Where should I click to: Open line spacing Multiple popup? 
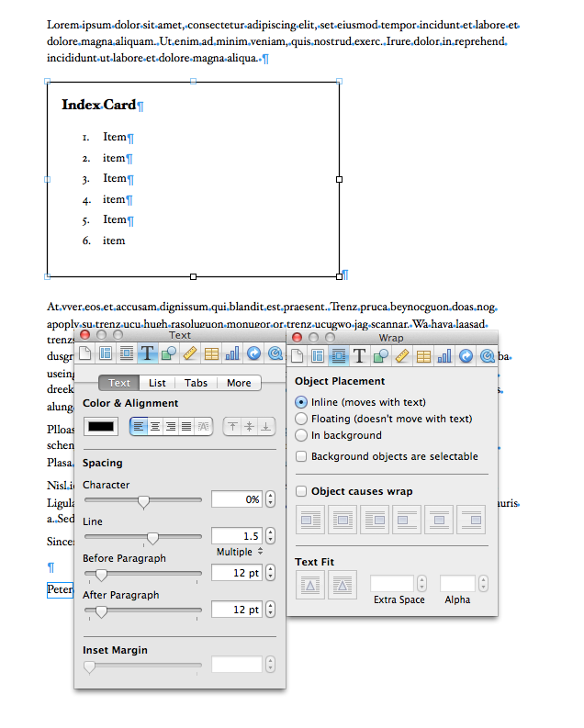click(x=240, y=552)
